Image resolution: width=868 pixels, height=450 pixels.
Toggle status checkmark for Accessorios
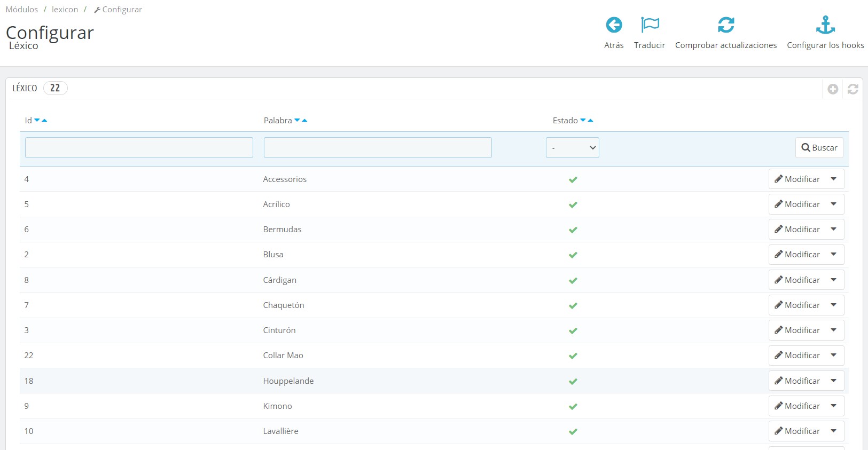pos(573,180)
